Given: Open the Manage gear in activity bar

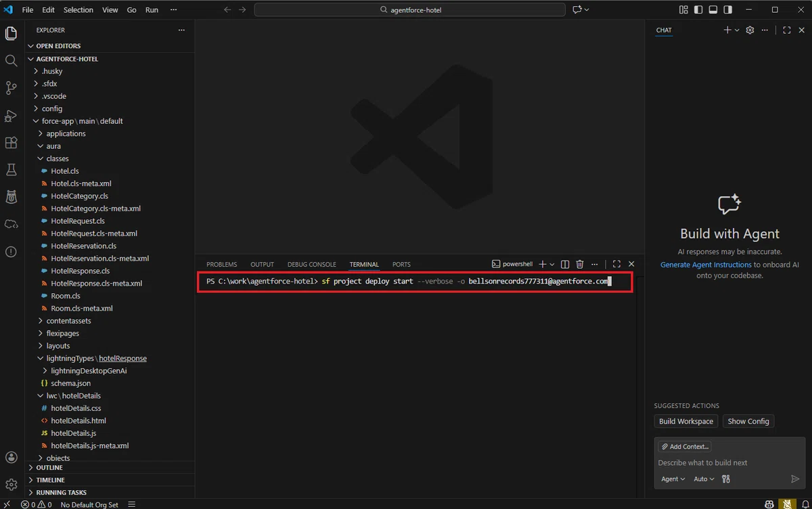Looking at the screenshot, I should click(x=11, y=485).
